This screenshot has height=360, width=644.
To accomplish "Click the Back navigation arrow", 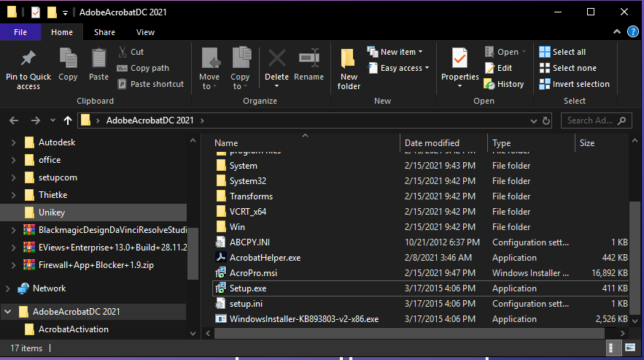I will (14, 120).
